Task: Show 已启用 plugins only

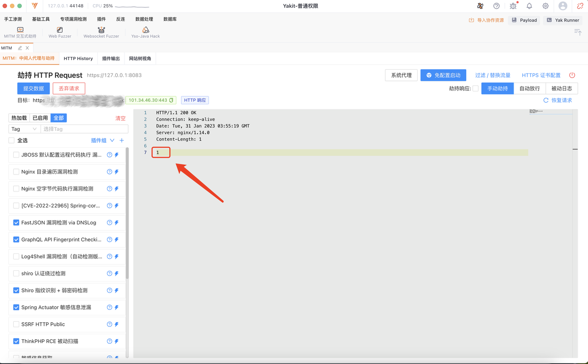Action: (40, 118)
